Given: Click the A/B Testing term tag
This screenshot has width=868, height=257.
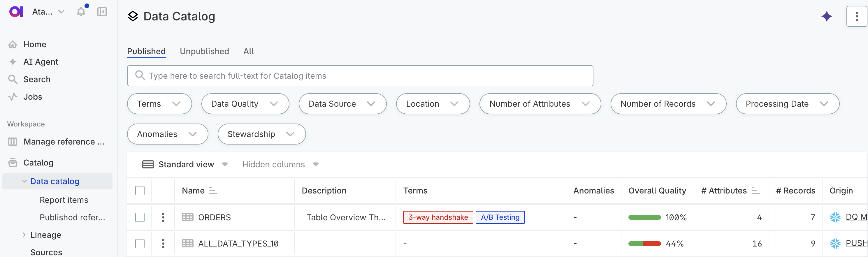Looking at the screenshot, I should pyautogui.click(x=500, y=217).
